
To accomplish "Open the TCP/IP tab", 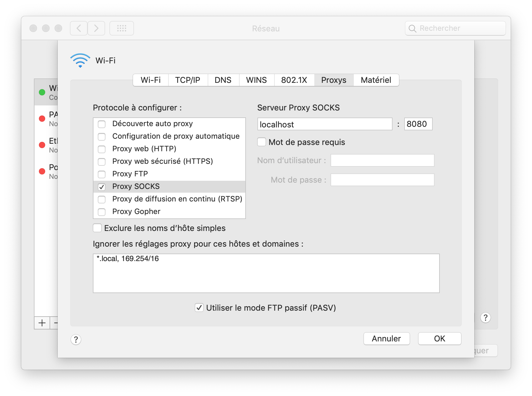I will (188, 80).
